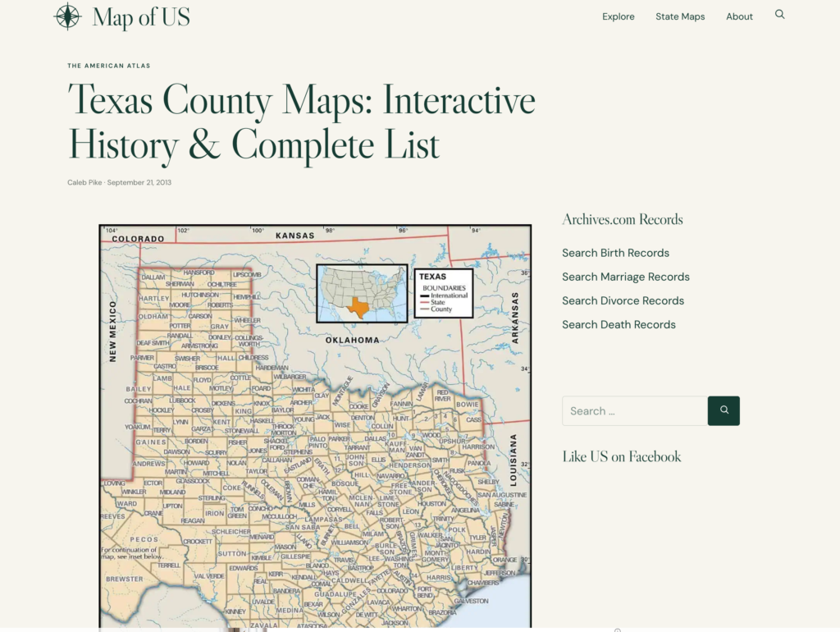Click The American Atlas category label
Screen dimensions: 840x632
[x=109, y=66]
